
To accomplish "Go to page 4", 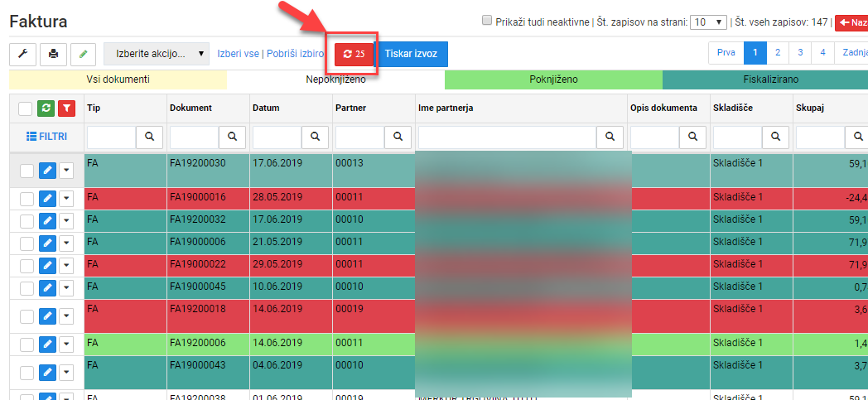I will [x=823, y=52].
